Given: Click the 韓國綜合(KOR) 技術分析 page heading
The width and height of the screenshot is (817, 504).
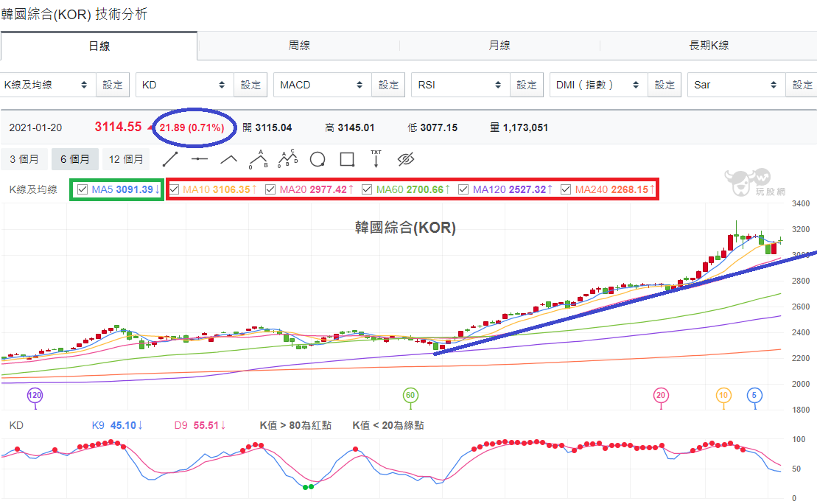Looking at the screenshot, I should tap(74, 14).
